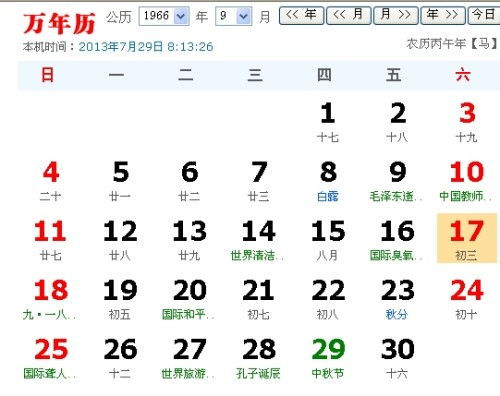Select Saturday September 3
The width and height of the screenshot is (500, 396).
click(x=467, y=122)
